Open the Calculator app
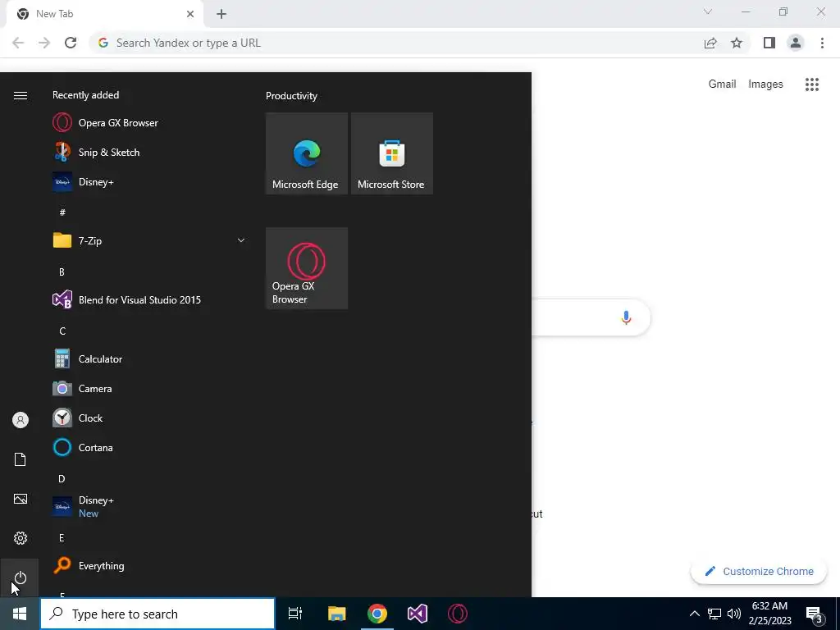840x630 pixels. pyautogui.click(x=148, y=359)
